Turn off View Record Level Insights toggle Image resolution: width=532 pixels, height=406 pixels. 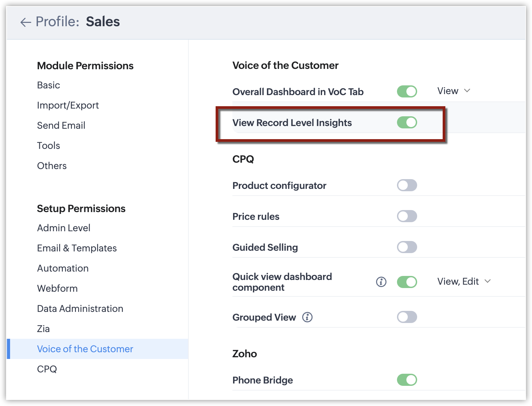(x=407, y=122)
